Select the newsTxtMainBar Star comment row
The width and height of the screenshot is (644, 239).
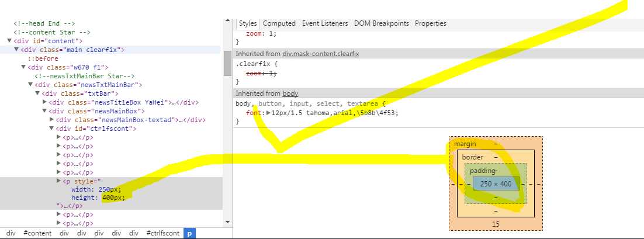(85, 76)
